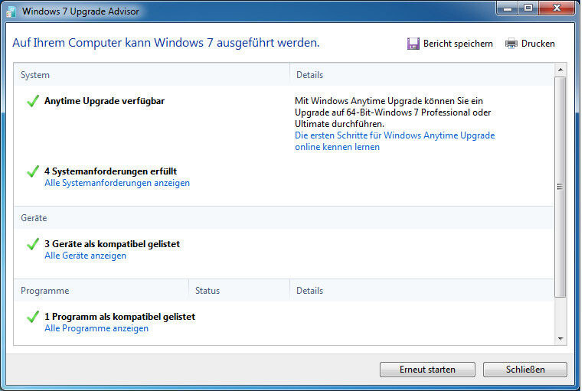Click the printer icon next to Drucken
Image resolution: width=588 pixels, height=391 pixels.
[x=511, y=44]
